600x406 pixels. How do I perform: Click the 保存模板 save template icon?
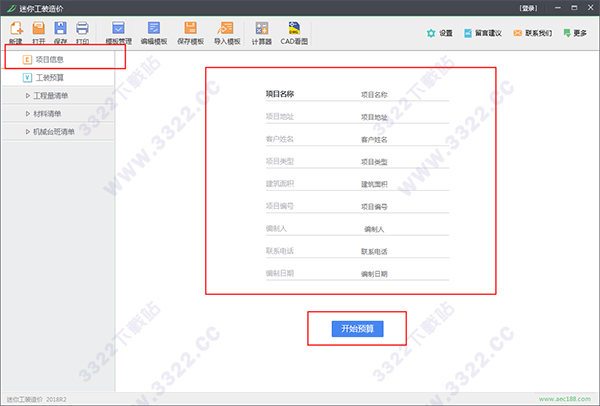coord(190,28)
